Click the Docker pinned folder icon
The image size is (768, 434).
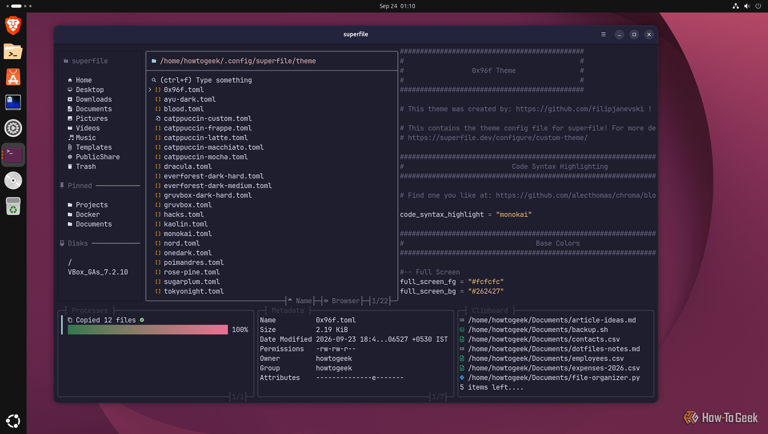(x=70, y=215)
